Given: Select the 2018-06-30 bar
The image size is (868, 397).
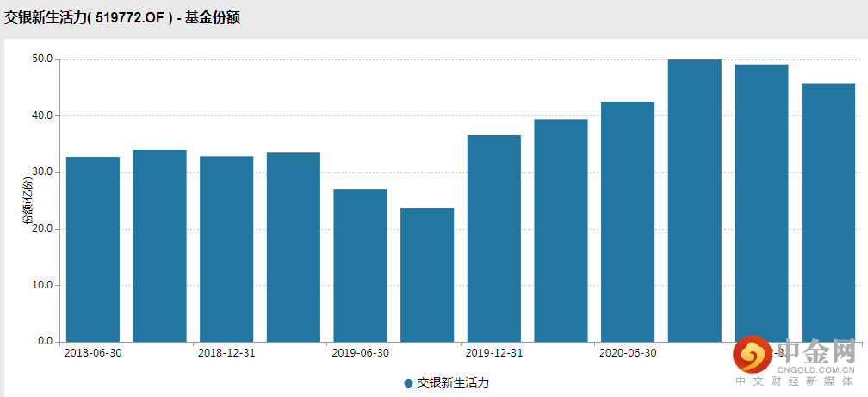Looking at the screenshot, I should (93, 249).
